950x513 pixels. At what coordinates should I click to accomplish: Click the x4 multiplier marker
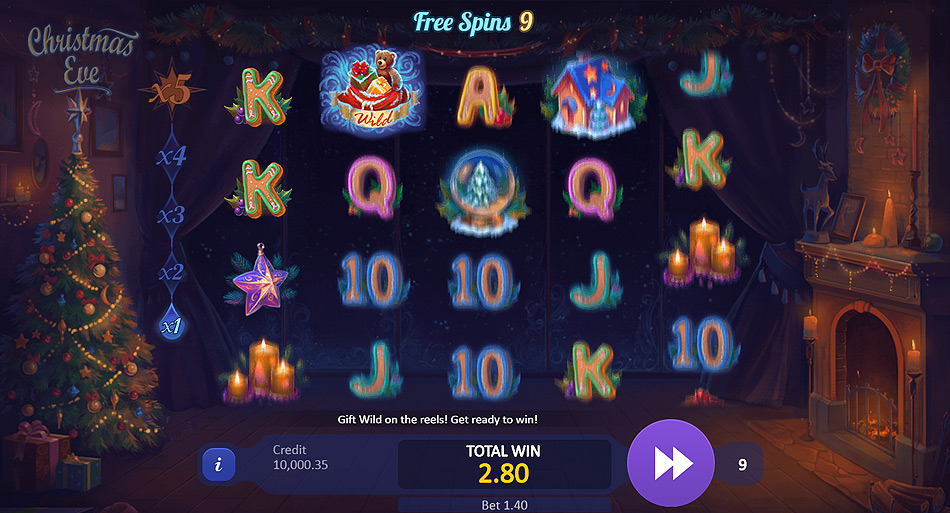pyautogui.click(x=171, y=157)
